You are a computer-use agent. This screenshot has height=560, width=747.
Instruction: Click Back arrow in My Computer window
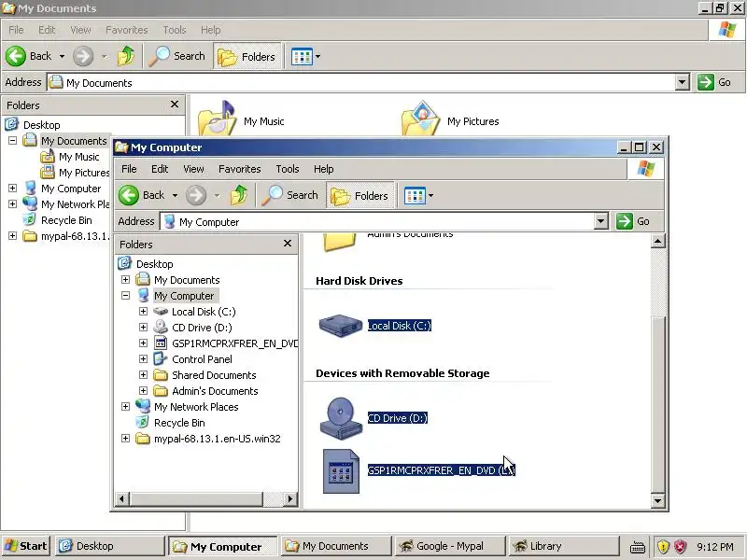(x=129, y=195)
